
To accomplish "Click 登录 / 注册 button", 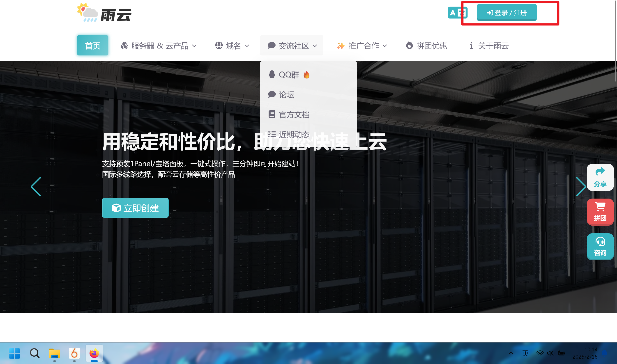I will 506,13.
